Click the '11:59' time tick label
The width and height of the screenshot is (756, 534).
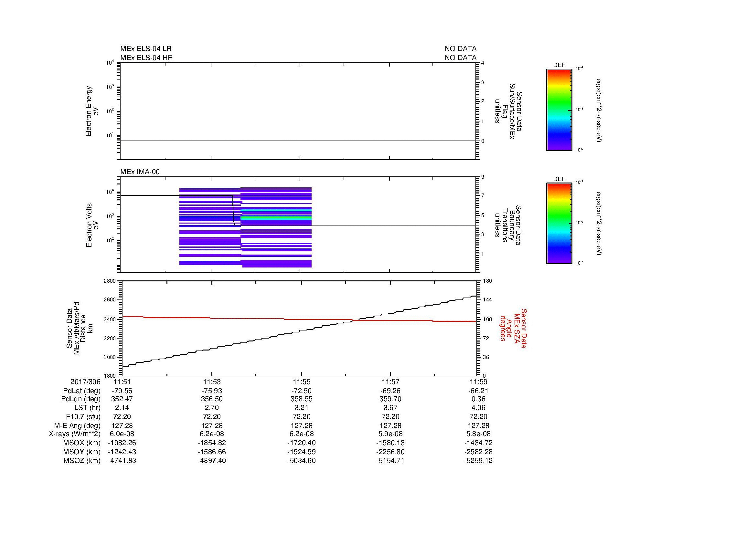[x=478, y=382]
